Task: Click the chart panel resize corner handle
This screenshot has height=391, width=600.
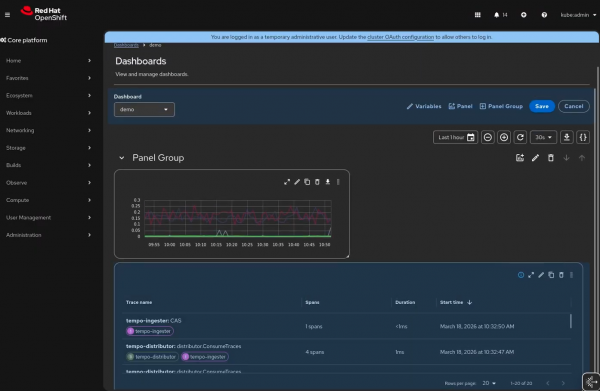Action: (347, 256)
